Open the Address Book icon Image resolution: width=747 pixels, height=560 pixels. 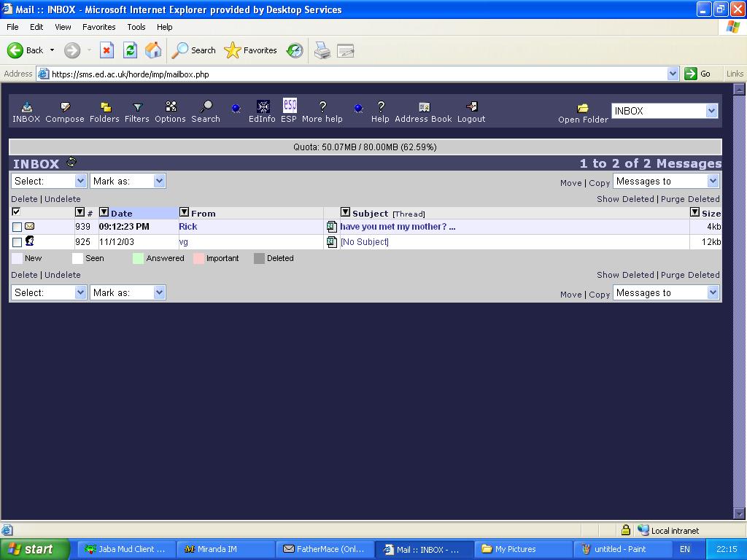coord(424,106)
